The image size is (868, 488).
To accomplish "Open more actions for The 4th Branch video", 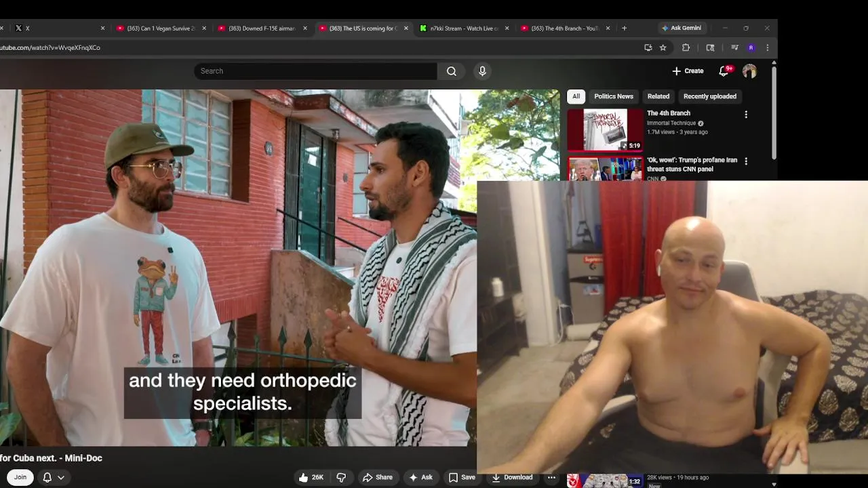I will [746, 115].
